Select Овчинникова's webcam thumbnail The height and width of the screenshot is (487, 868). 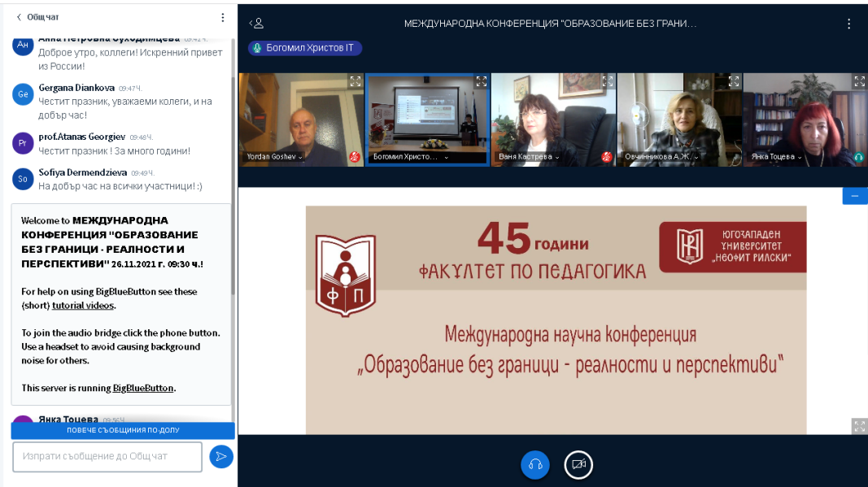(x=680, y=120)
